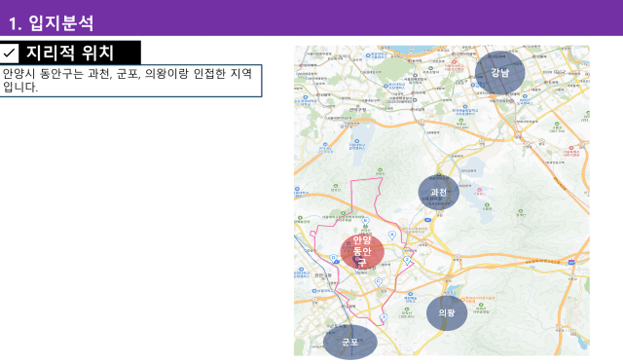Viewport: 623px width, 364px height.
Task: Select the 과천 circle marker
Action: pyautogui.click(x=439, y=193)
